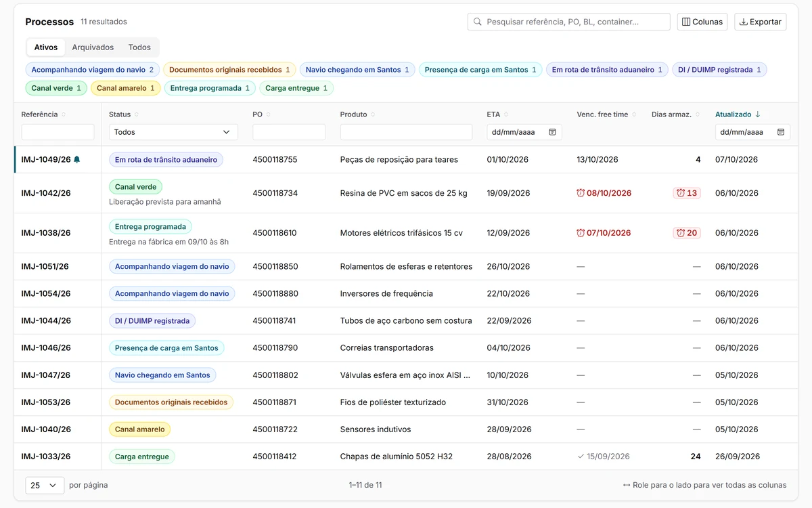
Task: Filter by Navio chegando em Santos chip
Action: point(357,70)
